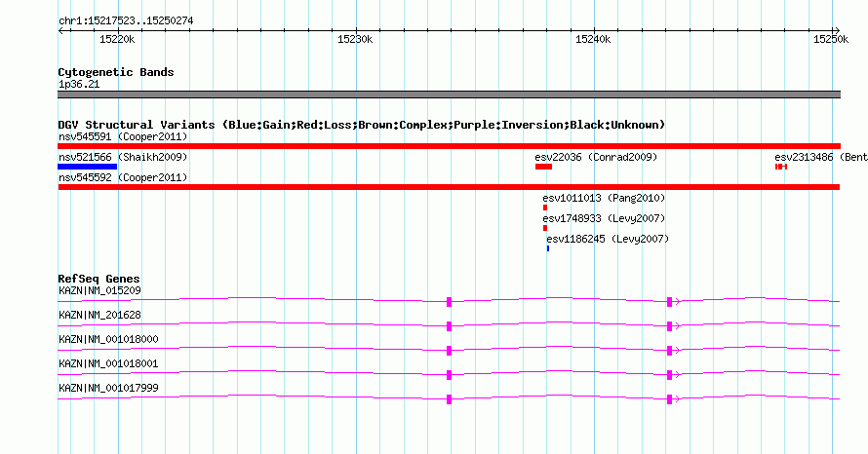Click first exon of KAZN|NM_001018000

pos(449,351)
